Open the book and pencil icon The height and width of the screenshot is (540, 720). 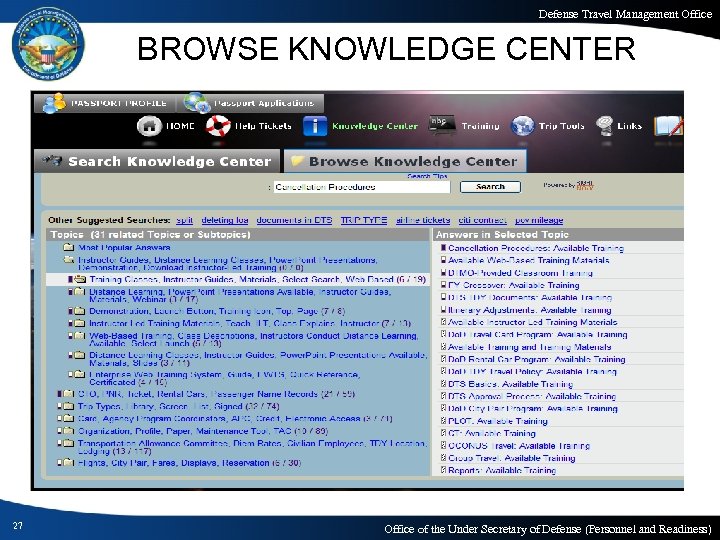669,126
